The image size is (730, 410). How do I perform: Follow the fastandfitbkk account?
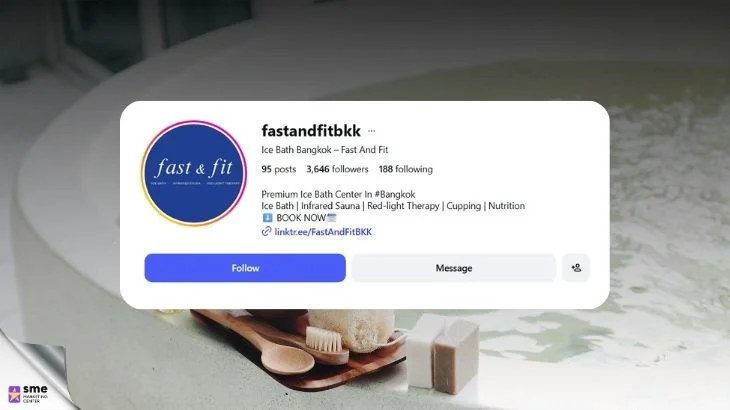coord(245,268)
